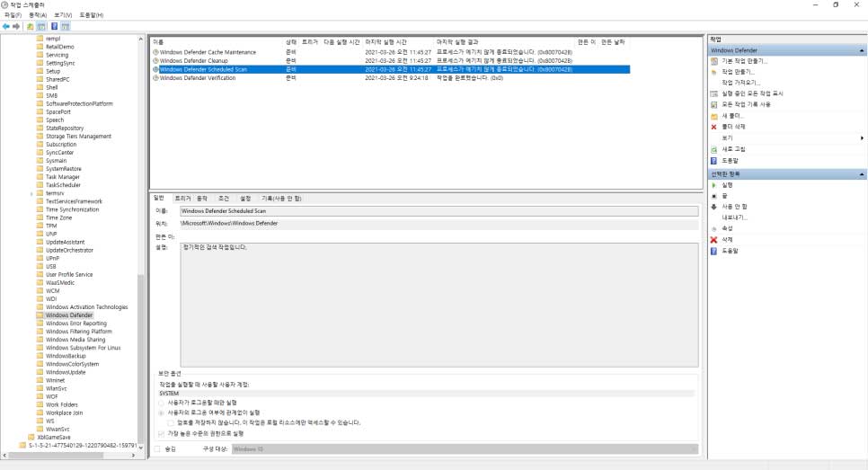Toggle the console tree pane toolbar icon
The image size is (868, 470).
pos(41,26)
